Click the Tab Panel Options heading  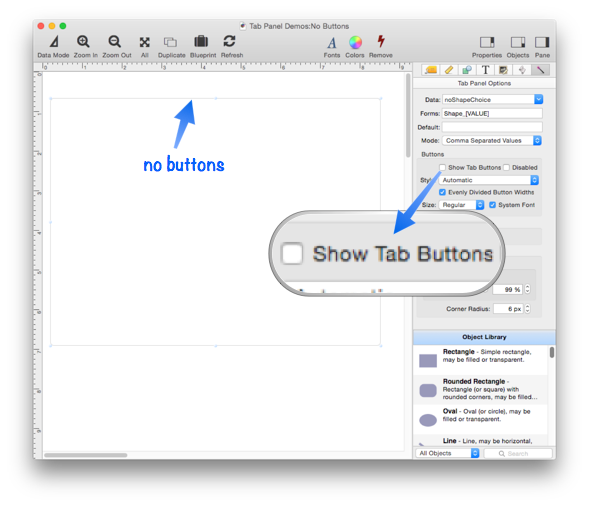484,83
